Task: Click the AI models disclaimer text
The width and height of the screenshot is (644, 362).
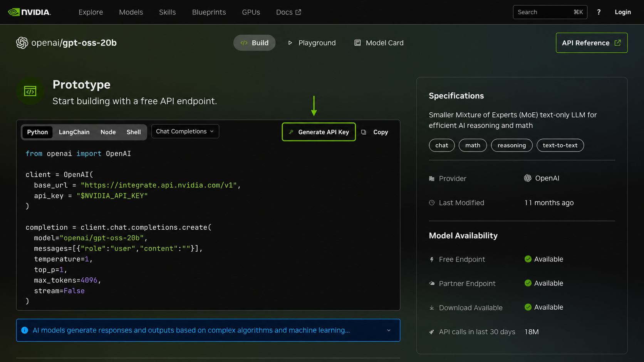Action: tap(191, 330)
